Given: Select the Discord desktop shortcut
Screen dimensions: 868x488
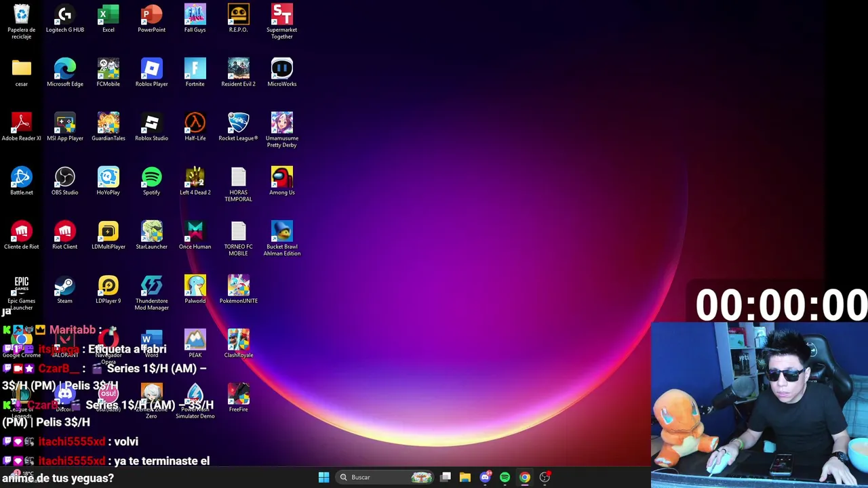Looking at the screenshot, I should [65, 398].
